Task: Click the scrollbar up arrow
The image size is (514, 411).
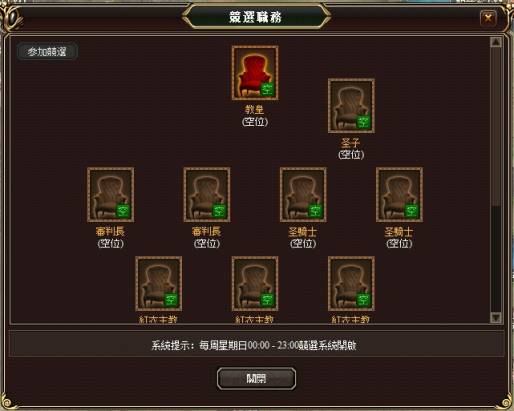Action: click(x=496, y=42)
